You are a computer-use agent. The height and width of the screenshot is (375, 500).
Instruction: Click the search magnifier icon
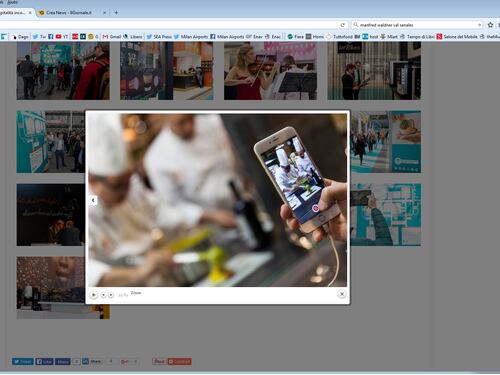[x=356, y=25]
